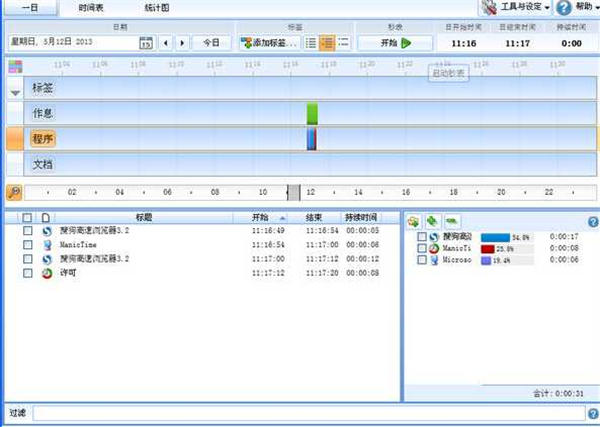This screenshot has width=600, height=427.
Task: Click the document icon column header
Action: (46, 218)
